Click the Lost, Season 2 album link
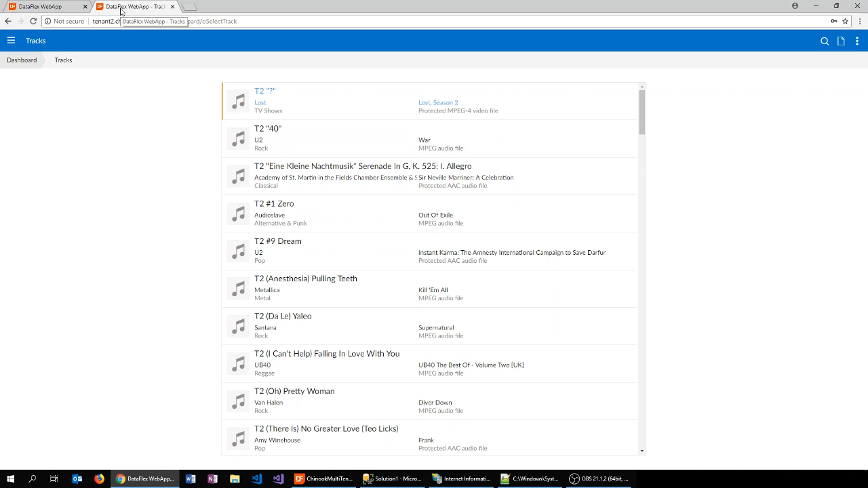Image resolution: width=868 pixels, height=488 pixels. [x=438, y=102]
